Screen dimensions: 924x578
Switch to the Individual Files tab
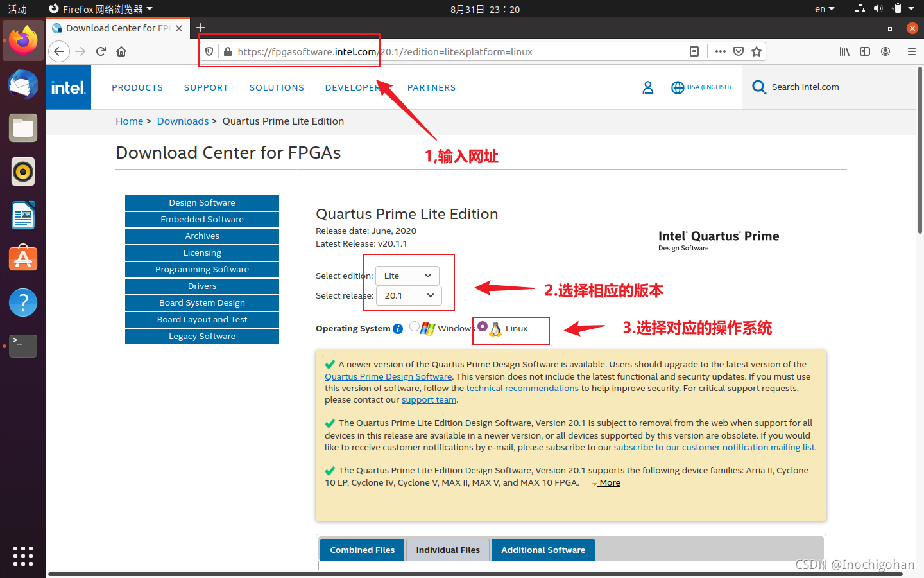(x=448, y=550)
